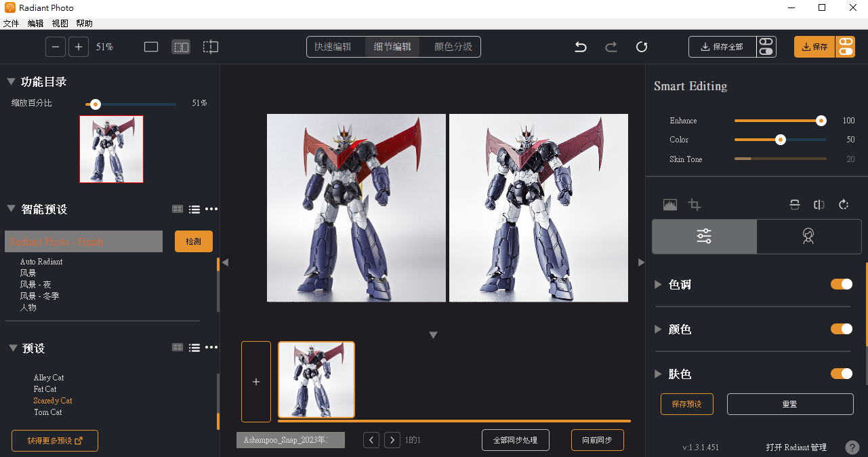Click the zoom in plus button
The image size is (868, 457).
(79, 47)
